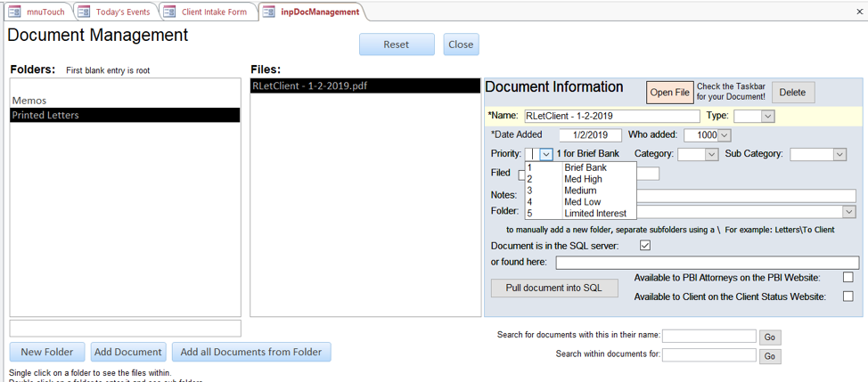Viewport: 868px width, 382px height.
Task: Check Available to Client on Status Website
Action: [848, 297]
